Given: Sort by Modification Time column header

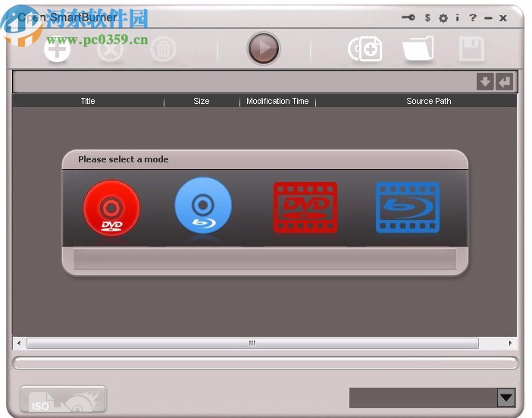Looking at the screenshot, I should (x=277, y=101).
